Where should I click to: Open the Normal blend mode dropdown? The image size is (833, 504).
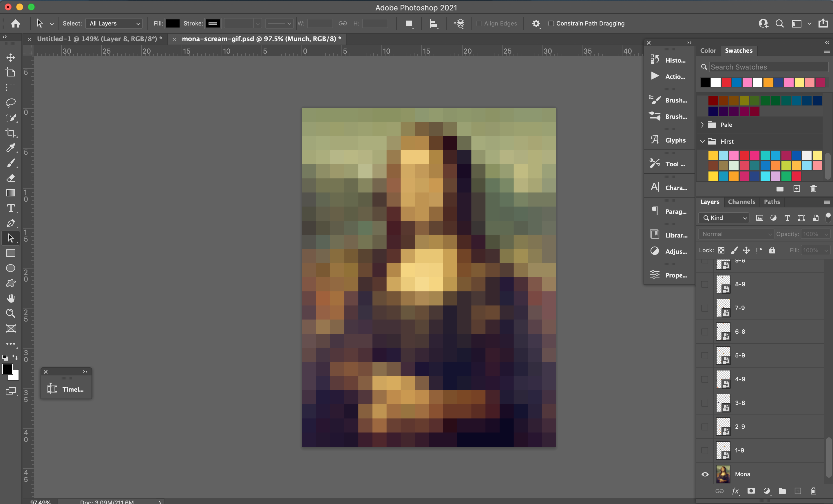pyautogui.click(x=736, y=234)
